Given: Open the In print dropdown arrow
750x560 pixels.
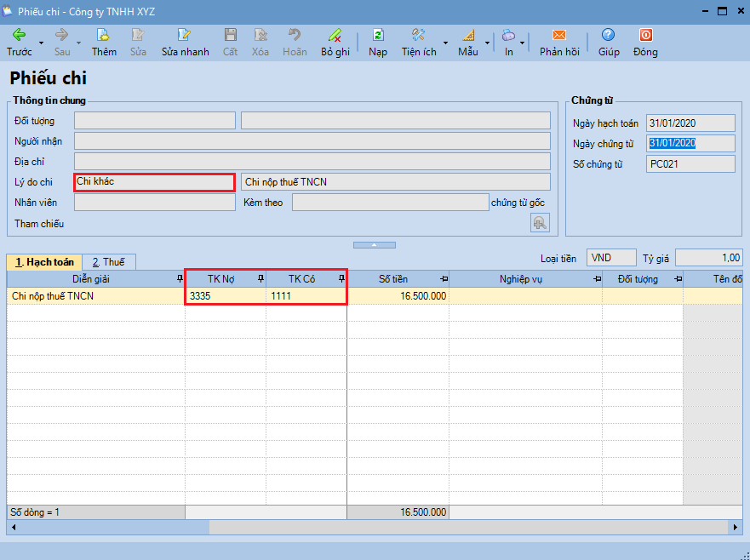Looking at the screenshot, I should click(522, 43).
